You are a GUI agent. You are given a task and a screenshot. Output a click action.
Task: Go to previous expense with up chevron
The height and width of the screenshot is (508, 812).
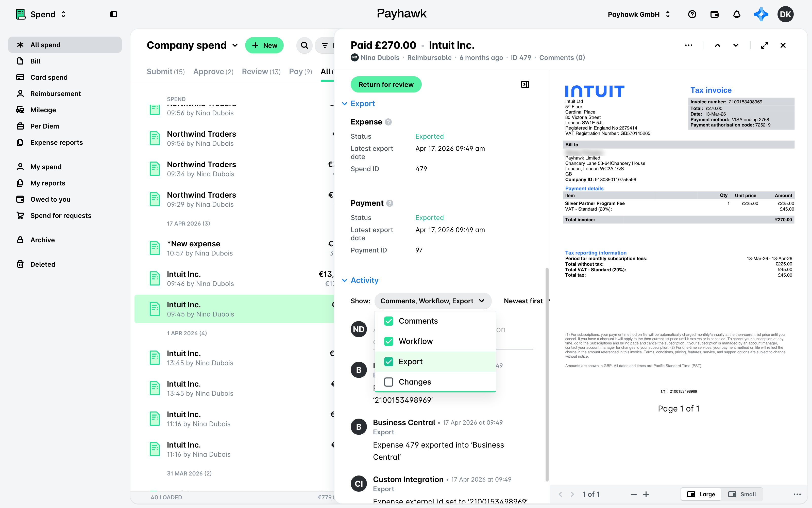tap(717, 45)
